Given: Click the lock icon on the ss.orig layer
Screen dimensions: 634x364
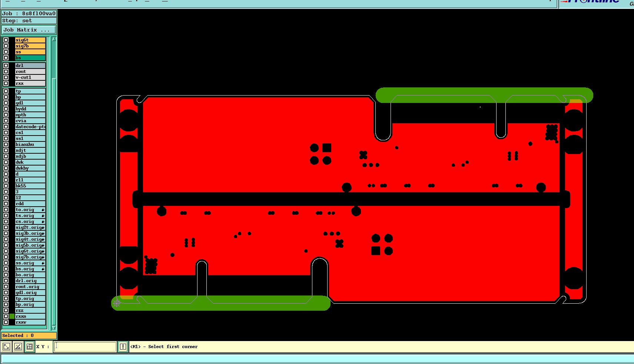Looking at the screenshot, I should coord(43,263).
